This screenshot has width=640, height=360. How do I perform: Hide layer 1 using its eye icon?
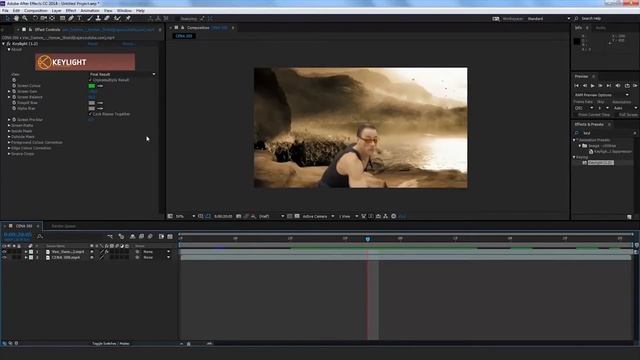[4, 252]
